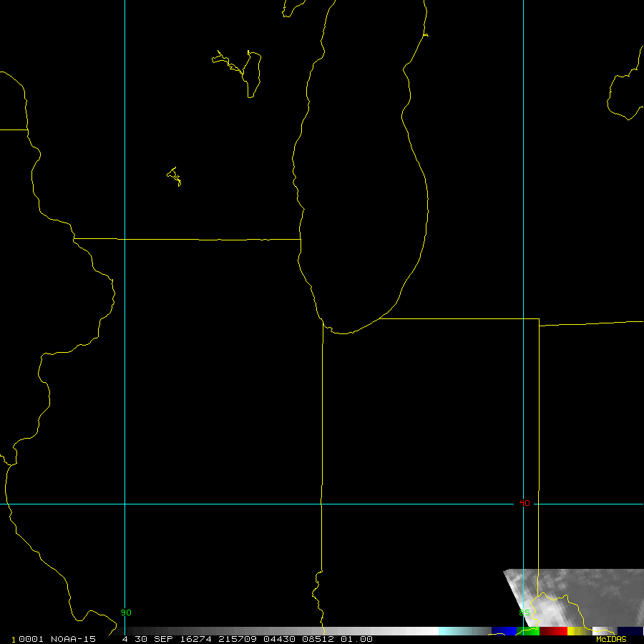
Task: Click the green 90 longitude label
Action: (x=126, y=613)
